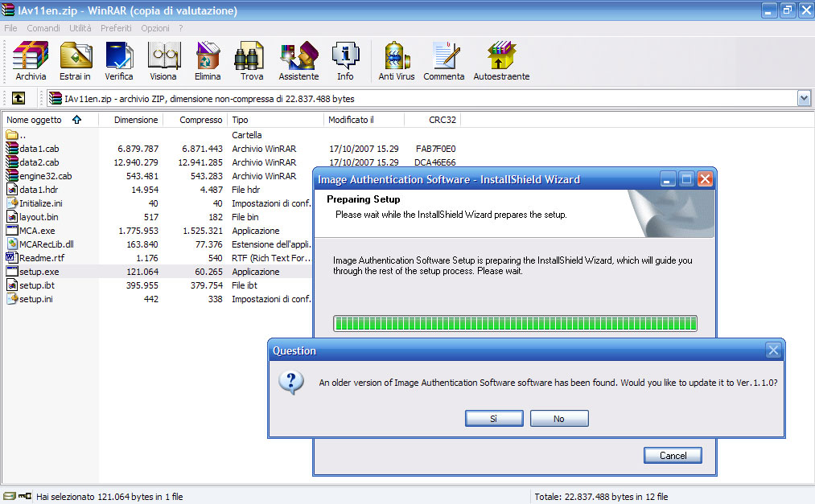Viewport: 815px width, 504px height.
Task: Close the Question dialog
Action: pos(773,350)
